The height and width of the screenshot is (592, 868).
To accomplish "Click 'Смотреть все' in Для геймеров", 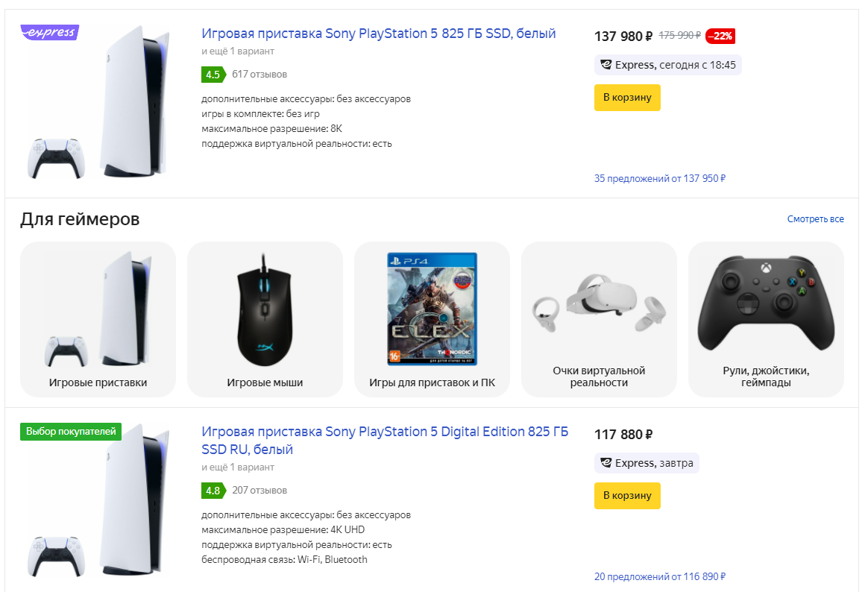I will pos(815,219).
